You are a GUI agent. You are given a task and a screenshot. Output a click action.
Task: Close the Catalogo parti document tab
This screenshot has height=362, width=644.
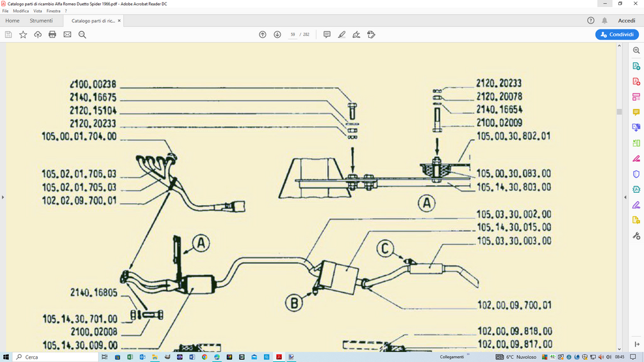[x=119, y=21]
